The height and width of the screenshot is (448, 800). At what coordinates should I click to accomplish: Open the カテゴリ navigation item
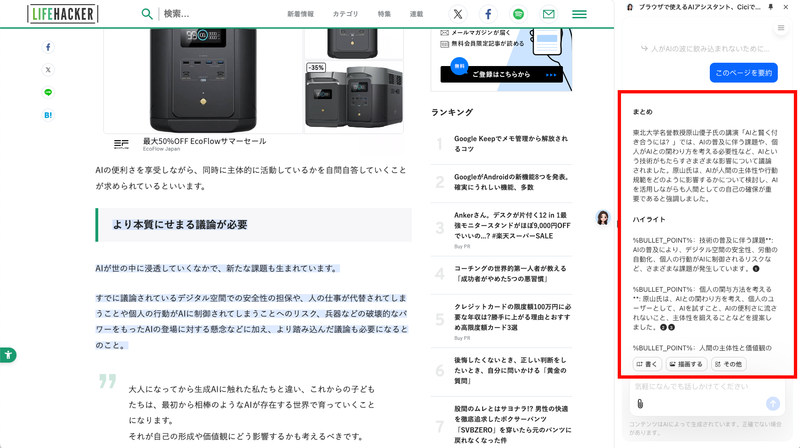345,14
